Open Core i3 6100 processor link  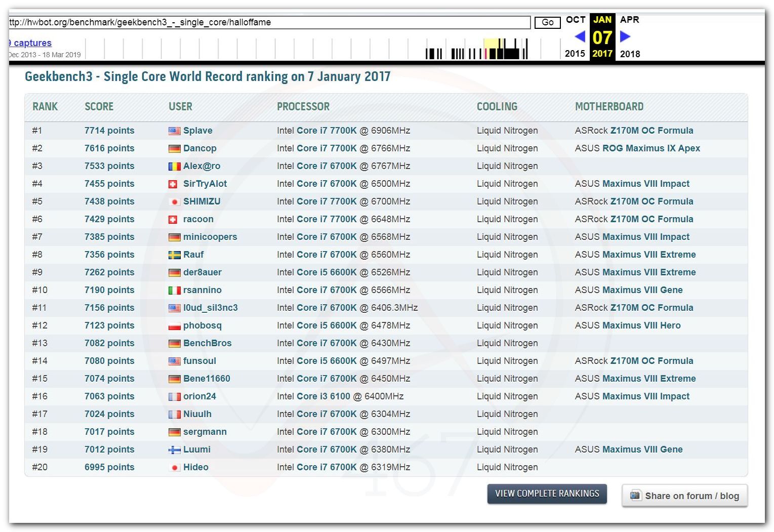323,396
